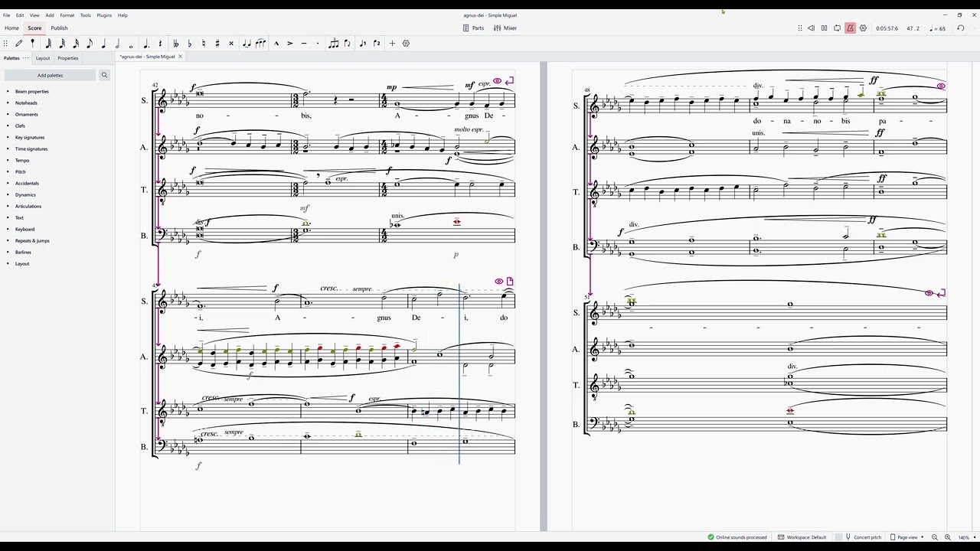Undo the last action
The image size is (980, 551).
(960, 28)
